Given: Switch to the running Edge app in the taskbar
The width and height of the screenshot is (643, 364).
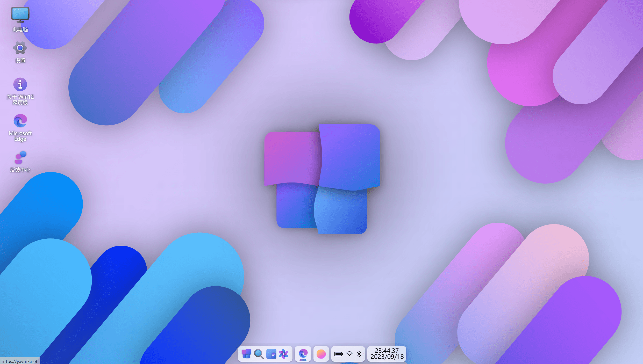Looking at the screenshot, I should [x=303, y=354].
